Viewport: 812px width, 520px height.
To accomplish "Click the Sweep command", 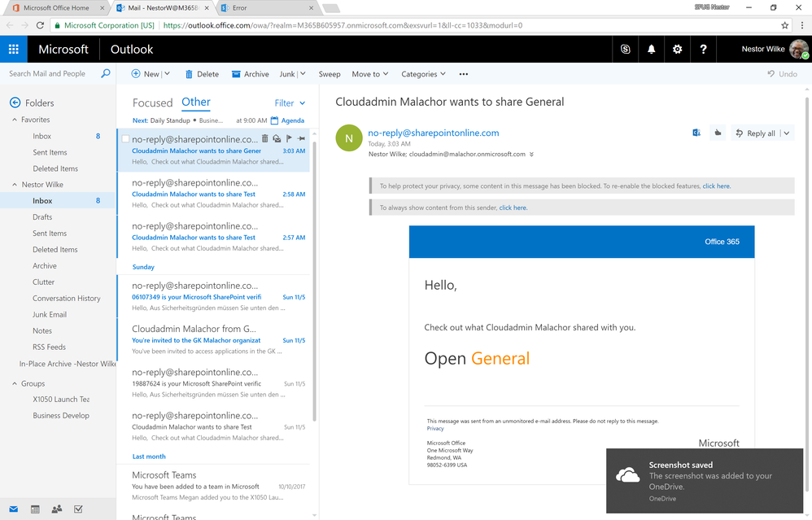I will [x=330, y=74].
